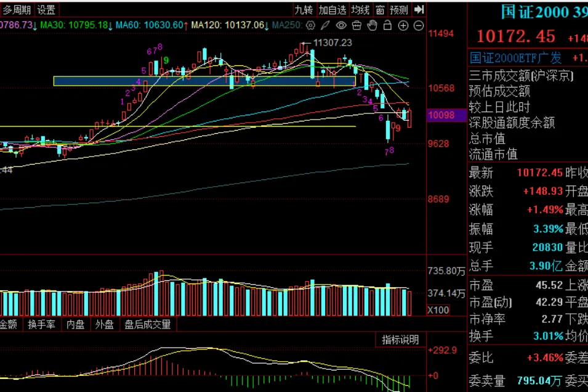Click the 总手 3.90亿 value

pyautogui.click(x=546, y=266)
